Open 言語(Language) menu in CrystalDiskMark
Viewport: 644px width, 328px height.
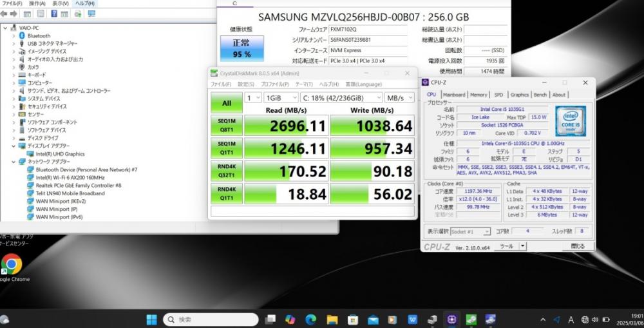coord(363,84)
